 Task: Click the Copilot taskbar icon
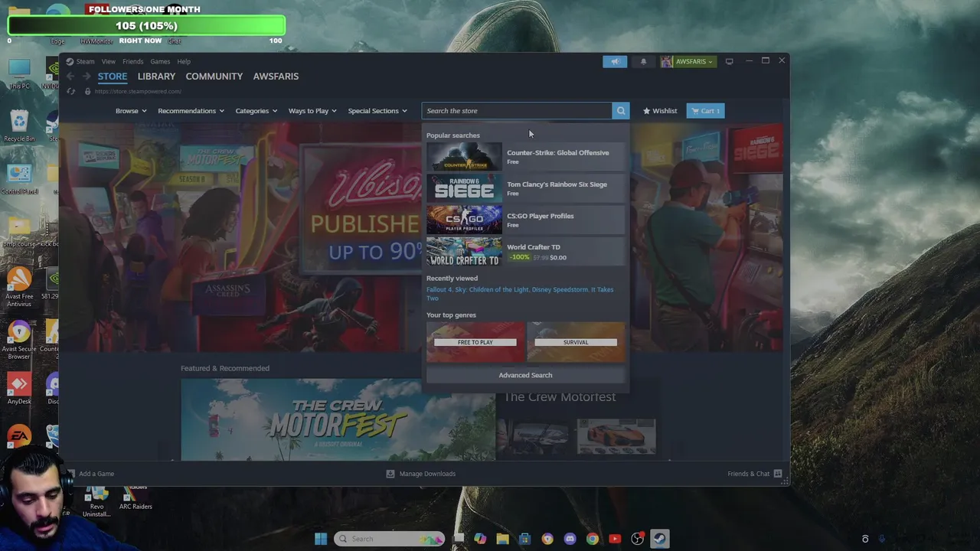coord(480,539)
